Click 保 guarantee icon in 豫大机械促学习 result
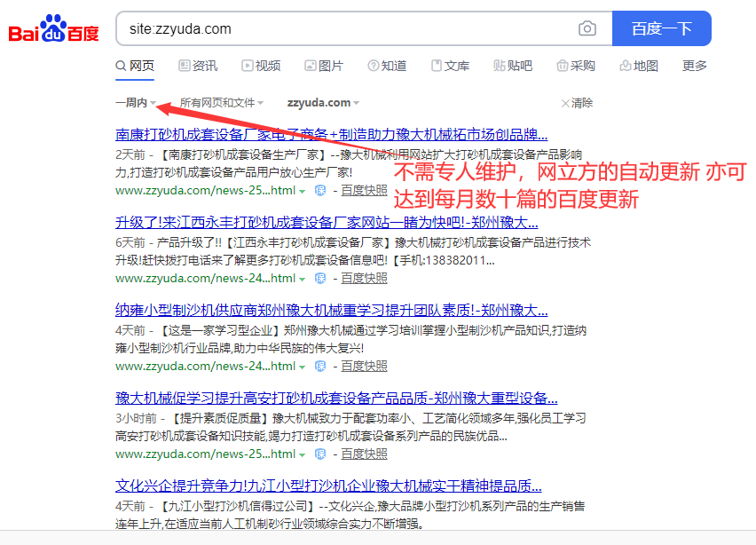This screenshot has height=545, width=756. click(320, 454)
